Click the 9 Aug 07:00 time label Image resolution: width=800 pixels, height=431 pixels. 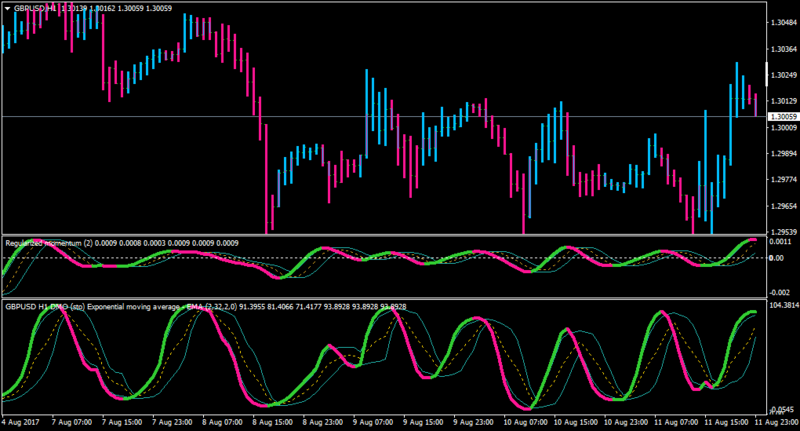(373, 422)
